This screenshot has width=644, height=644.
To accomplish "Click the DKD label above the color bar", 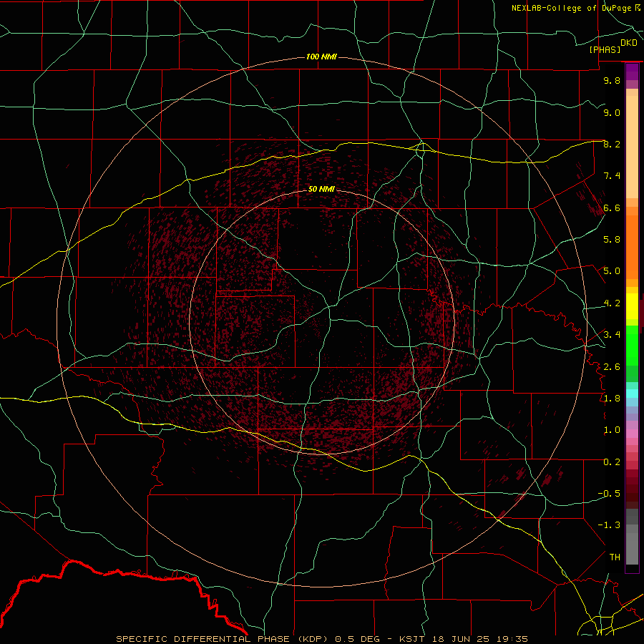I will point(629,42).
